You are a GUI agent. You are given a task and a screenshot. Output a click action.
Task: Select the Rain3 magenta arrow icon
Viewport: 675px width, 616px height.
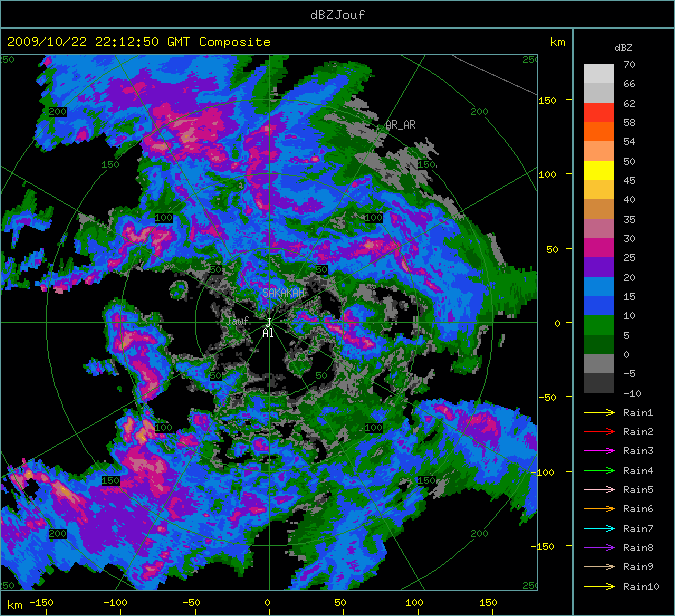(x=599, y=451)
